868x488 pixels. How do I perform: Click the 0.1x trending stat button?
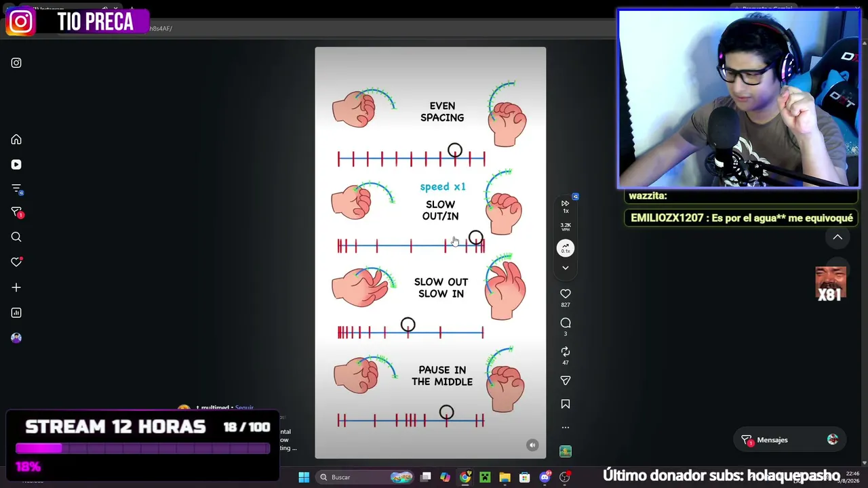566,249
